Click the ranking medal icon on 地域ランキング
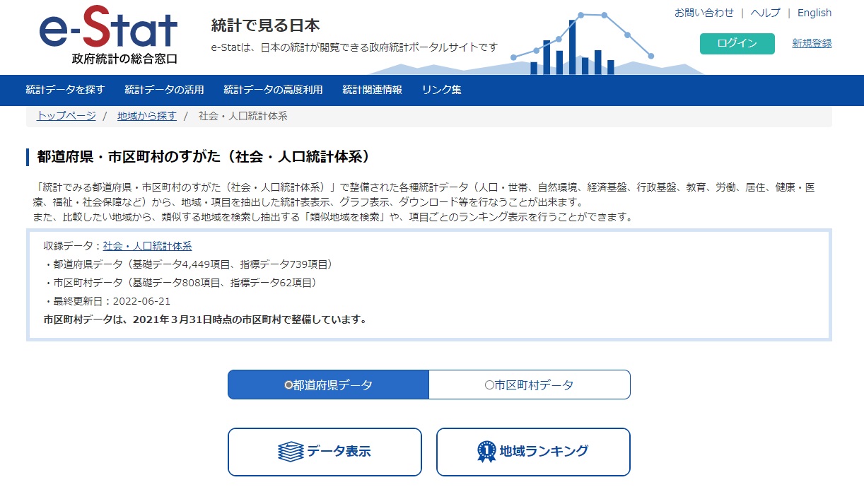 pyautogui.click(x=486, y=452)
